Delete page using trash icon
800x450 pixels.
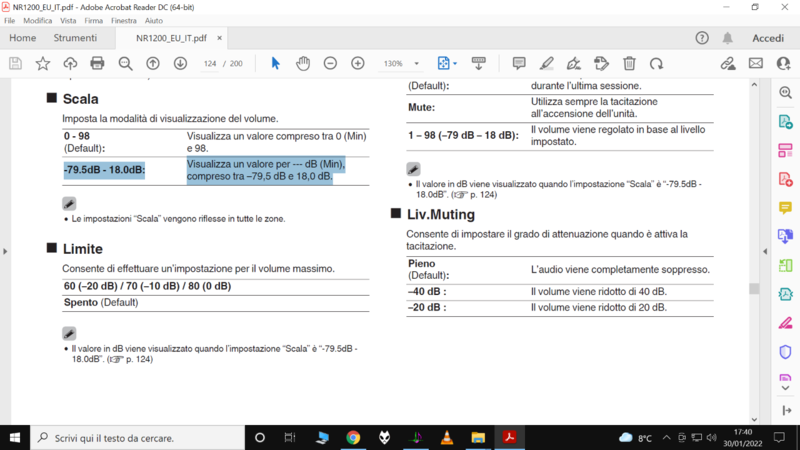(629, 63)
